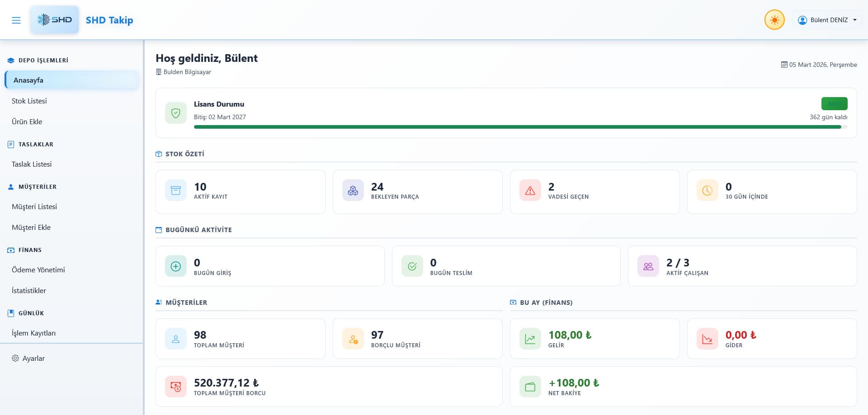The width and height of the screenshot is (868, 415).
Task: Open Stok Listesi in the sidebar
Action: pos(29,101)
